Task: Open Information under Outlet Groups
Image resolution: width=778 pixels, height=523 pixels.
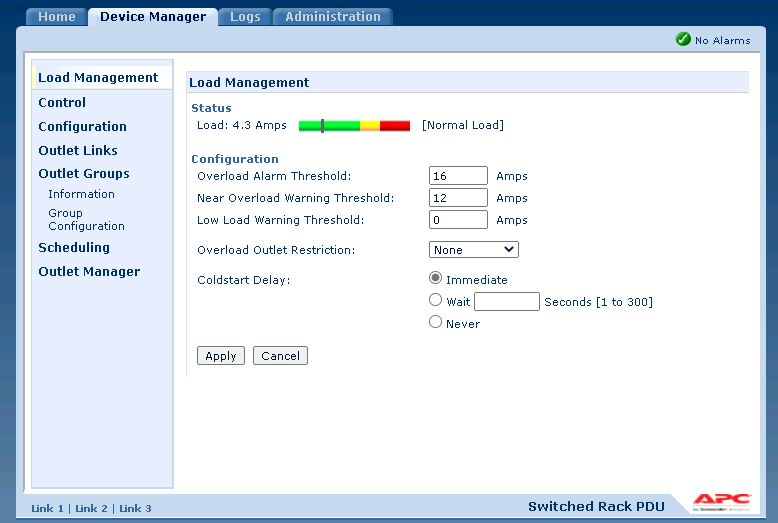Action: coord(81,194)
